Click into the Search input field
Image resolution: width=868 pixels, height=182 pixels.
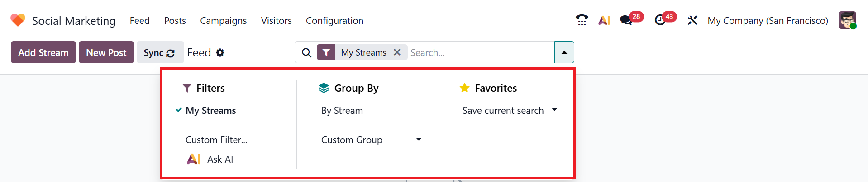click(x=480, y=53)
